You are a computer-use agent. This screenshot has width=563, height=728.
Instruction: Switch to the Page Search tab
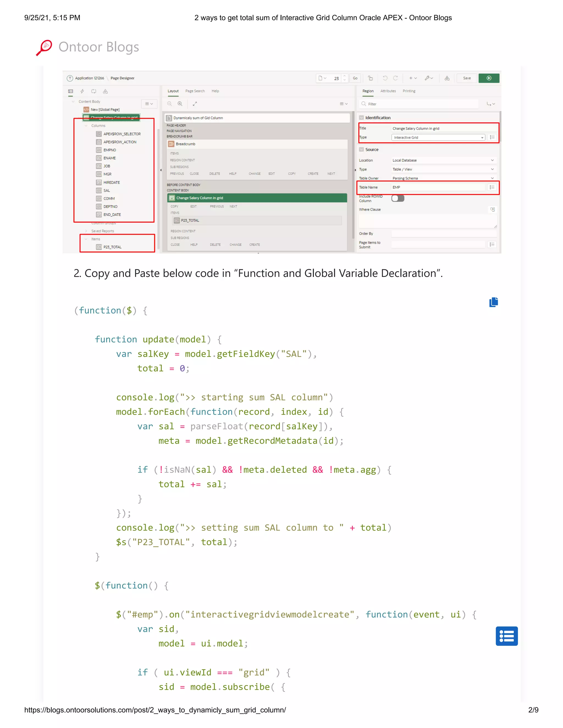click(x=195, y=91)
